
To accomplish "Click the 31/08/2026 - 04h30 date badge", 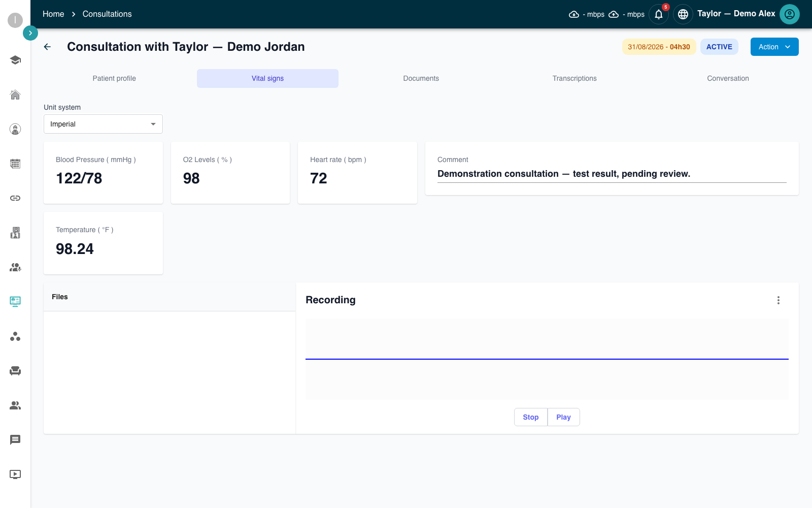I will (659, 47).
